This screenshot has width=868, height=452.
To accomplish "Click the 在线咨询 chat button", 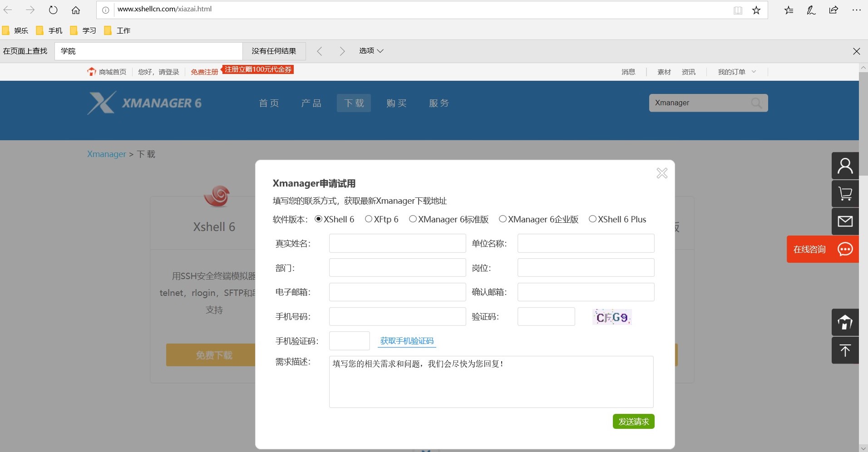I will [823, 249].
